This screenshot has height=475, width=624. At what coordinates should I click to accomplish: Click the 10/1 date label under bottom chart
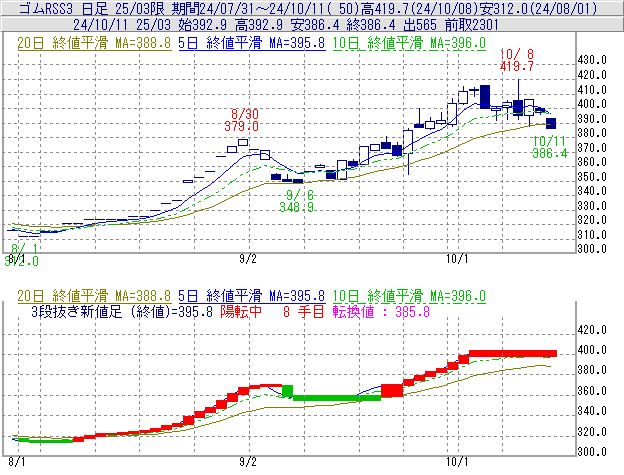coord(457,462)
